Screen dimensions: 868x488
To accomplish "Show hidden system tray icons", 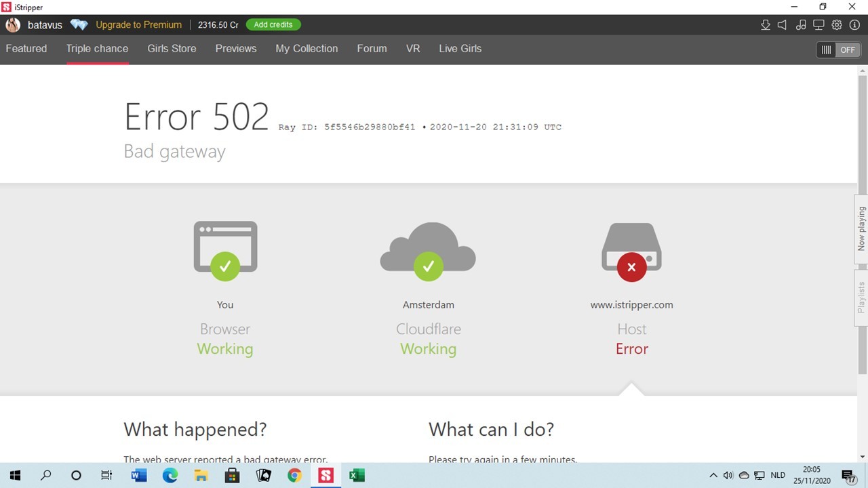I will pos(713,476).
